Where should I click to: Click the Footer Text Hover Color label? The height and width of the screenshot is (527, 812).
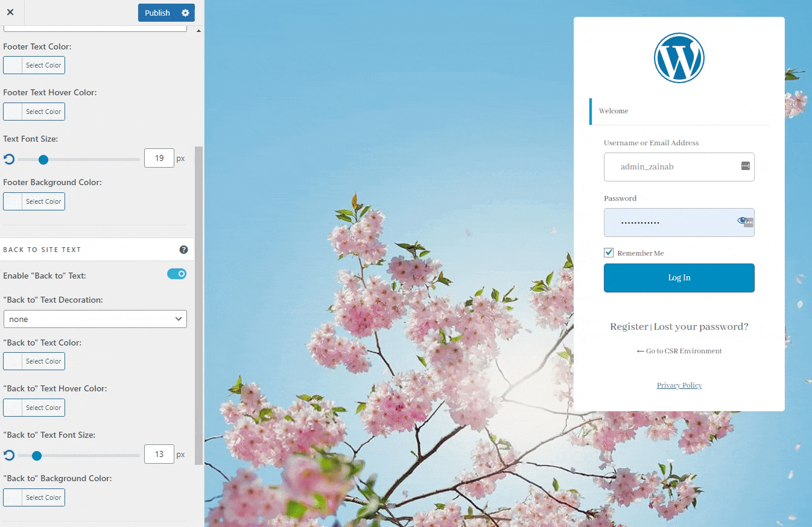point(50,92)
